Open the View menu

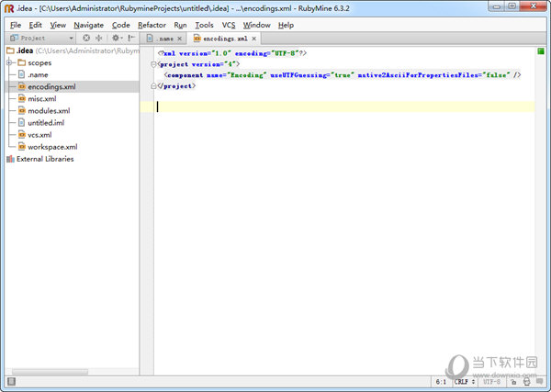58,26
